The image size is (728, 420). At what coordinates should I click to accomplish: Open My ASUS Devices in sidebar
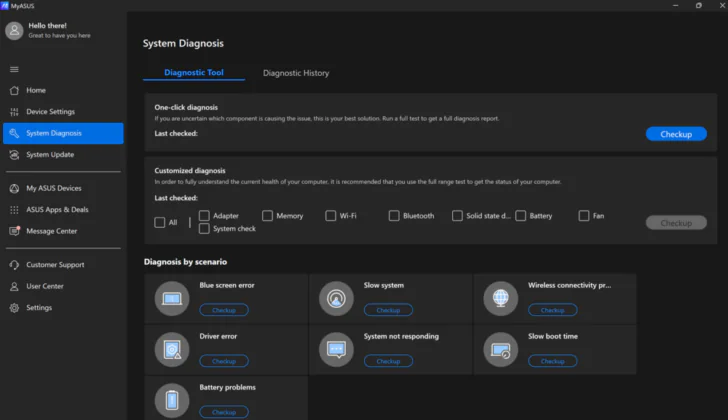[x=63, y=188]
